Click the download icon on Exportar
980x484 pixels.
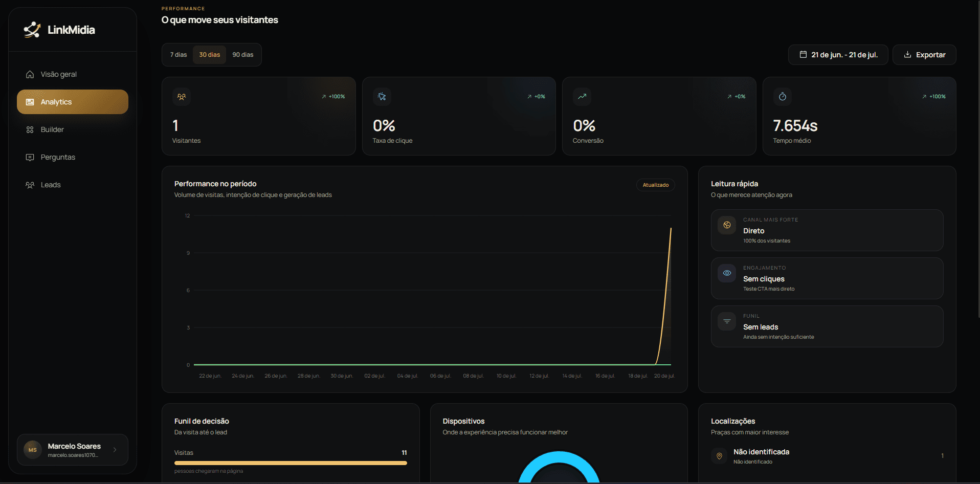coord(907,55)
